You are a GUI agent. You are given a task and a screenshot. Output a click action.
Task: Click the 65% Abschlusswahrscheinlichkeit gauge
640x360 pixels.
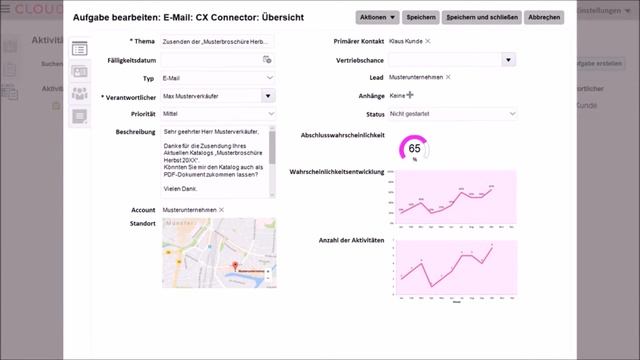tap(414, 149)
